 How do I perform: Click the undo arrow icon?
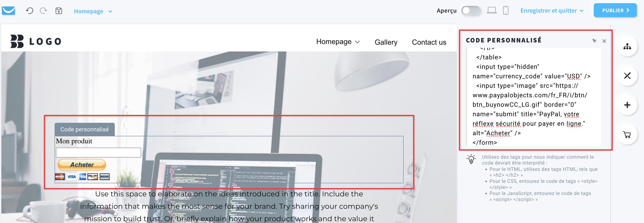tap(30, 11)
